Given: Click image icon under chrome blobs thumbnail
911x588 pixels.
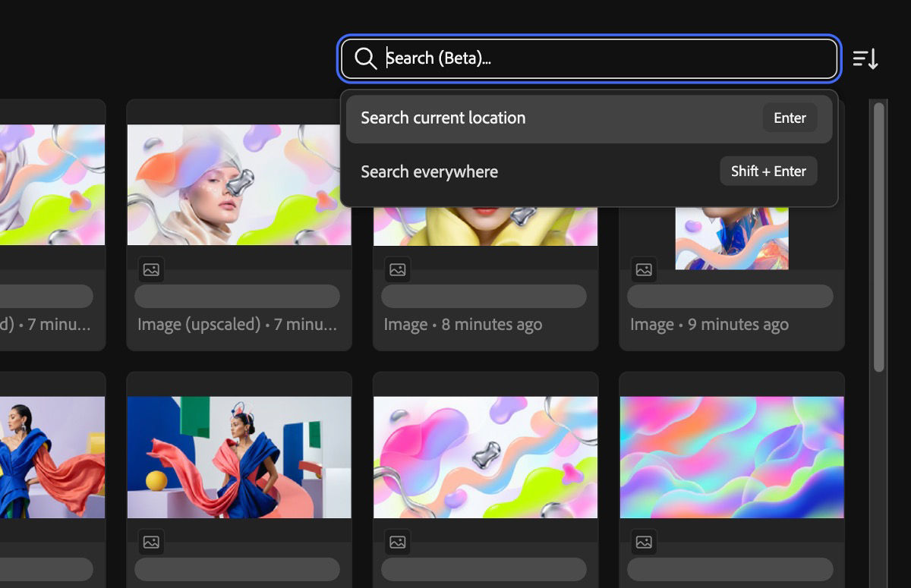Looking at the screenshot, I should [397, 542].
